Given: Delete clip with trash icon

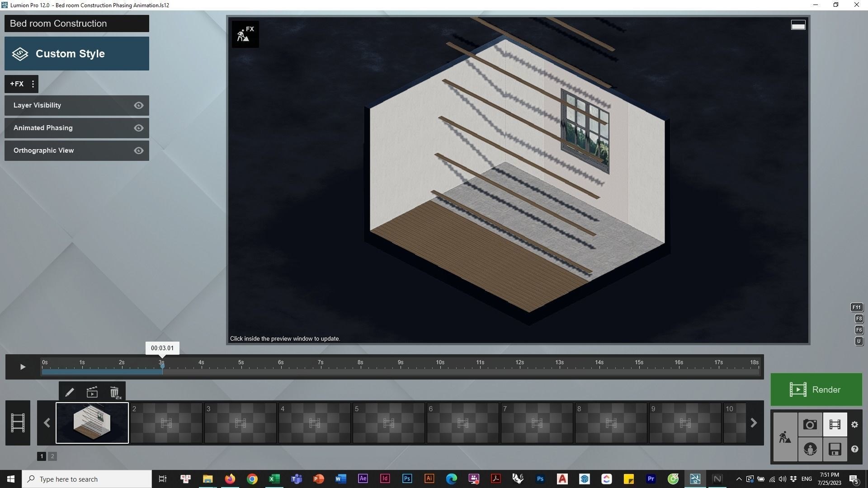Looking at the screenshot, I should pyautogui.click(x=115, y=392).
